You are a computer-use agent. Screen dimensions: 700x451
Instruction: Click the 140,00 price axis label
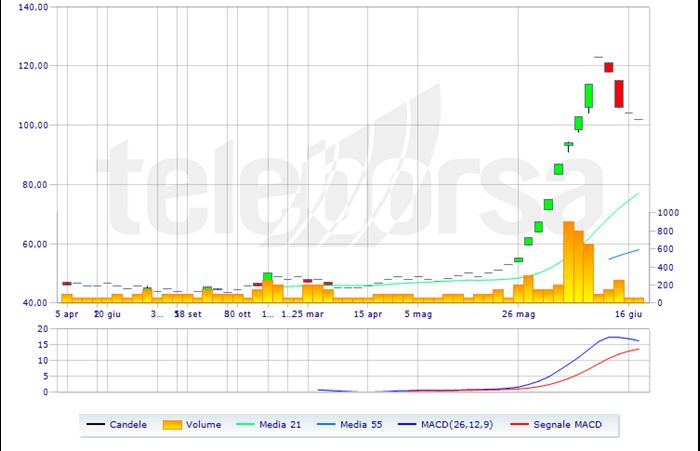(33, 7)
